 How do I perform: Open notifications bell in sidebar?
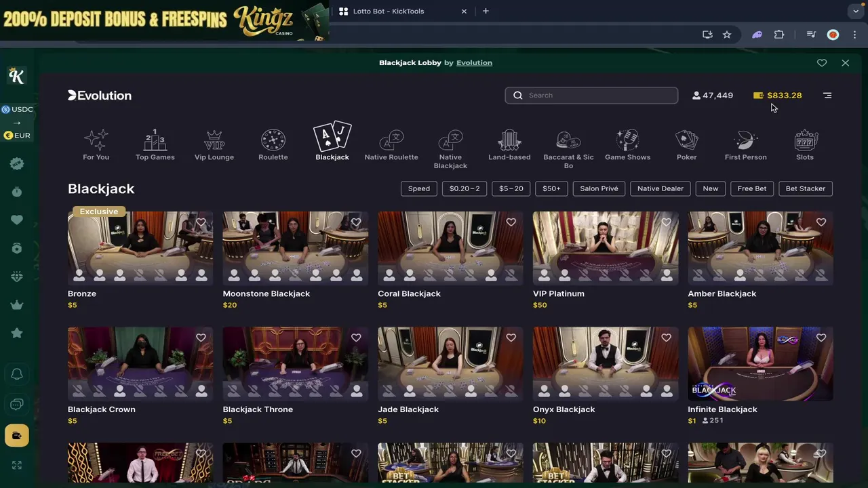[x=17, y=374]
